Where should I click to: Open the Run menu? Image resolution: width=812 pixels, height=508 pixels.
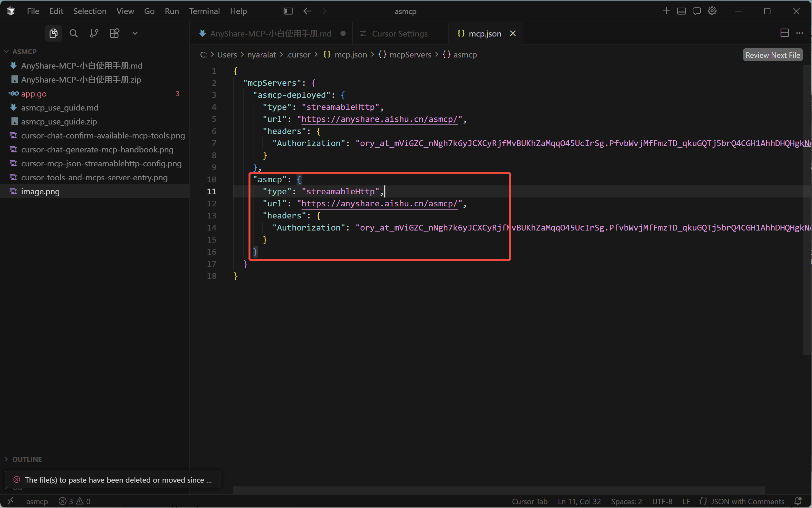(x=172, y=11)
